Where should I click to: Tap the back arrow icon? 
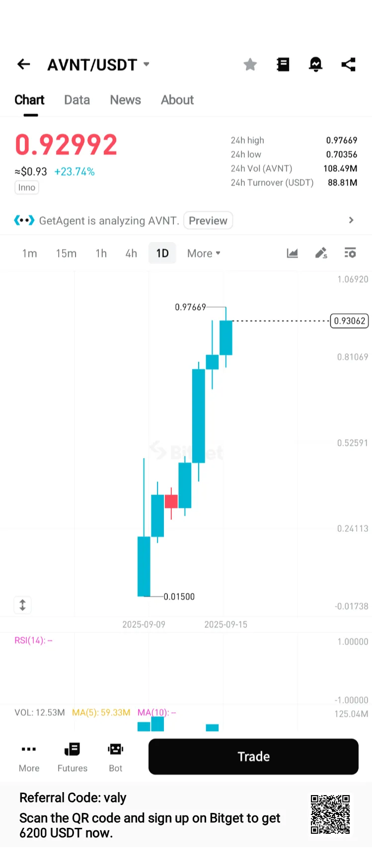[x=23, y=64]
